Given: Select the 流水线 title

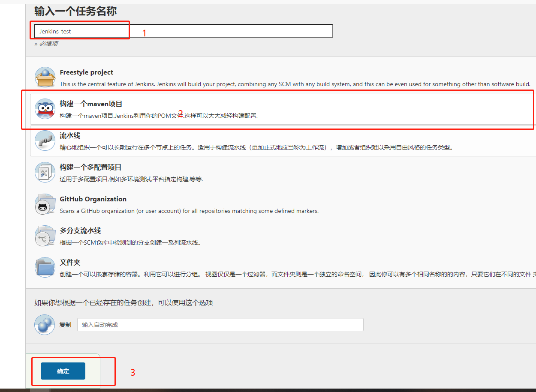Looking at the screenshot, I should click(70, 136).
